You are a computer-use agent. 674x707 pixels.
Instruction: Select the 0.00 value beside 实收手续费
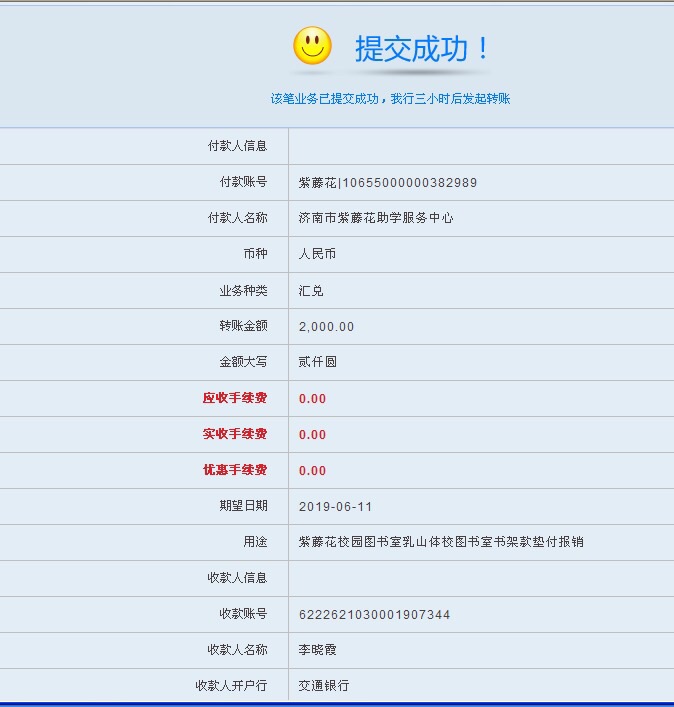312,435
